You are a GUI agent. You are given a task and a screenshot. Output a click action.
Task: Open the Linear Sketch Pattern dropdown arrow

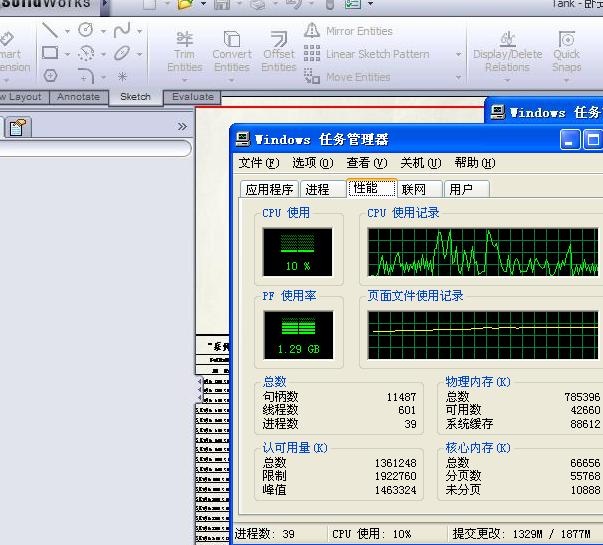[458, 54]
